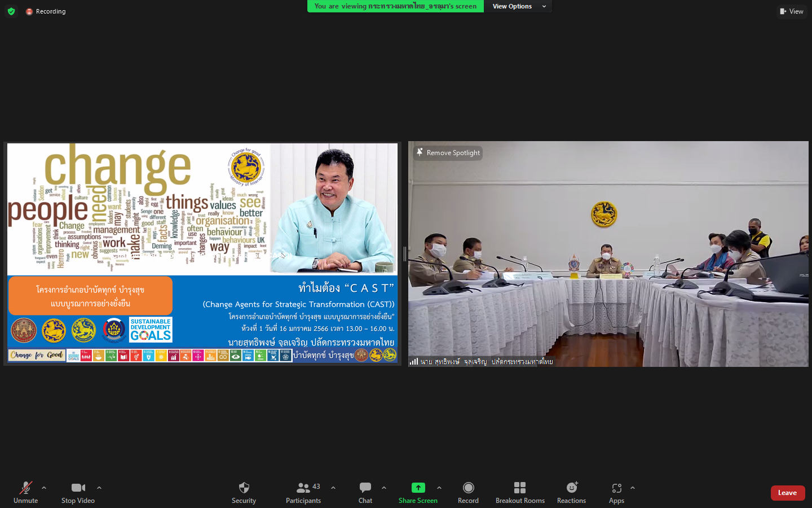Open the Chat panel
Viewport: 812px width, 508px height.
click(365, 492)
